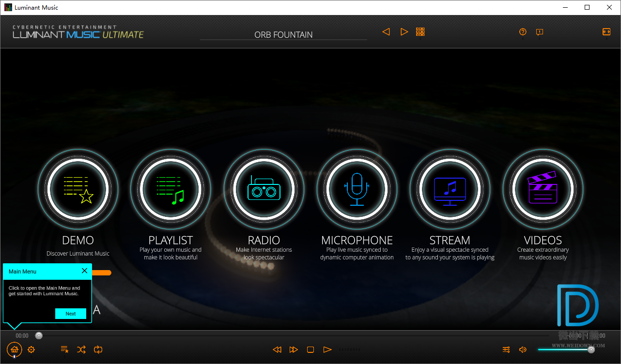Click the RADIO label

coord(264,241)
